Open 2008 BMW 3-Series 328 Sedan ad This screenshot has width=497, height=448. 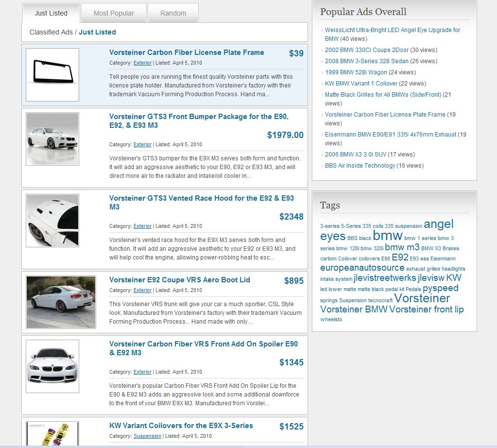pyautogui.click(x=367, y=61)
